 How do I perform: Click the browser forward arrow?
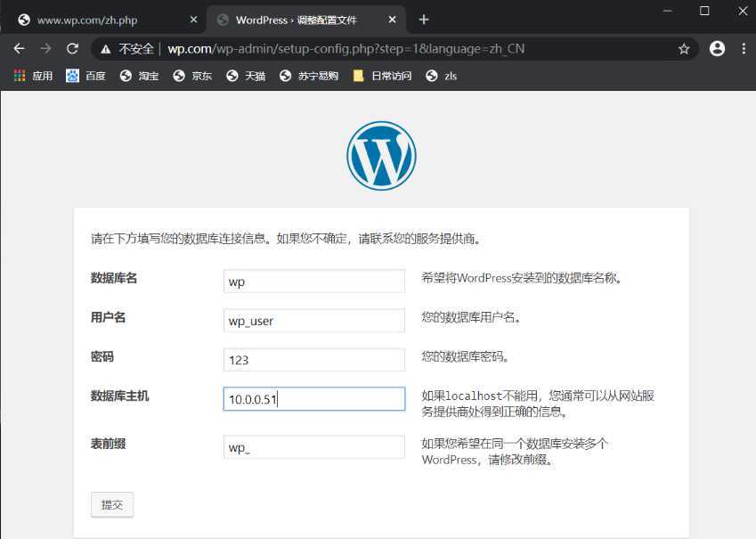pyautogui.click(x=45, y=48)
